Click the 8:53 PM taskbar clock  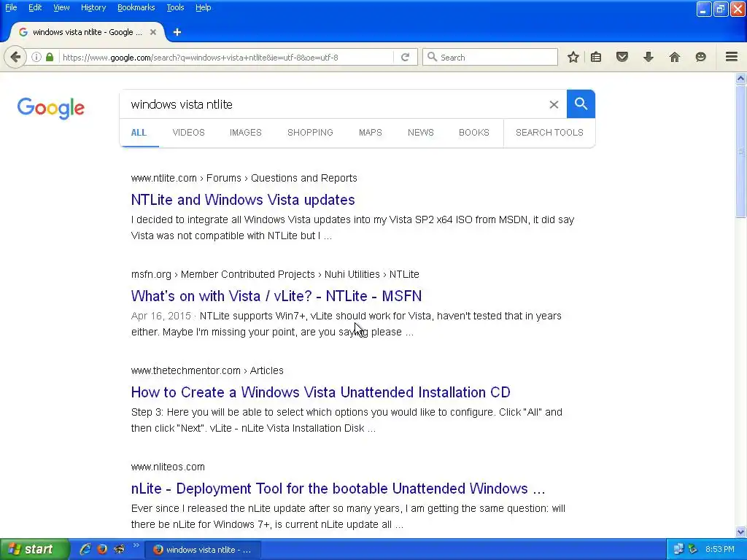tap(720, 549)
